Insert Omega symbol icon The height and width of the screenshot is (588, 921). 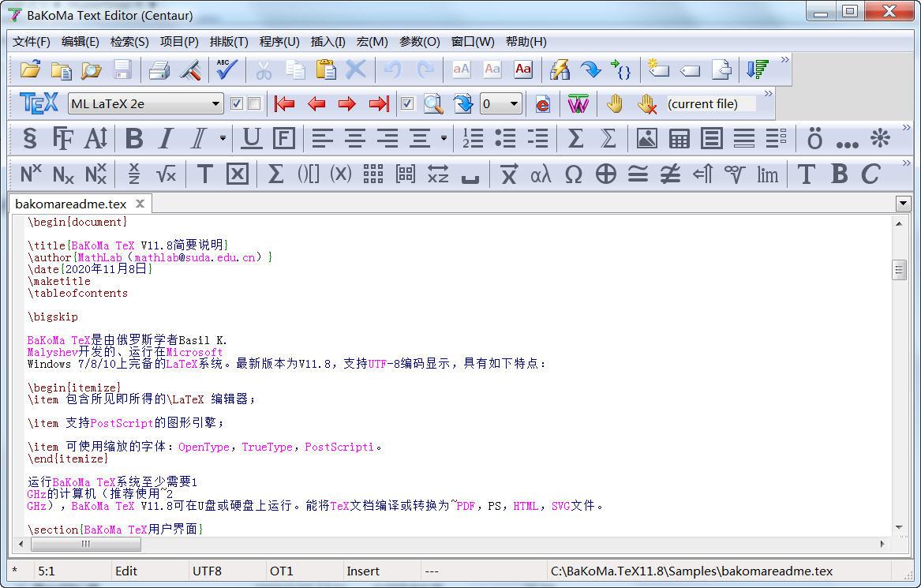point(573,174)
